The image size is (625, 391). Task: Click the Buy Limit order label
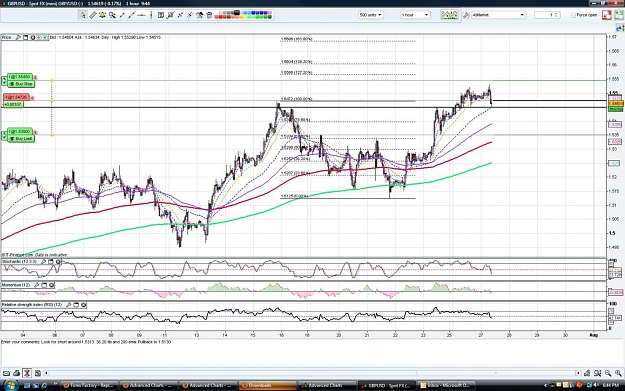21,139
